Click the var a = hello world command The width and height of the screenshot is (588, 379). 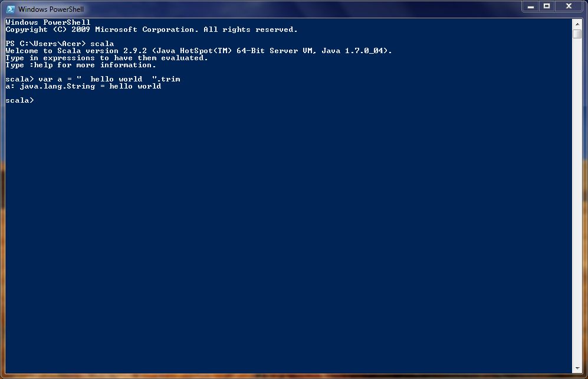[x=93, y=79]
